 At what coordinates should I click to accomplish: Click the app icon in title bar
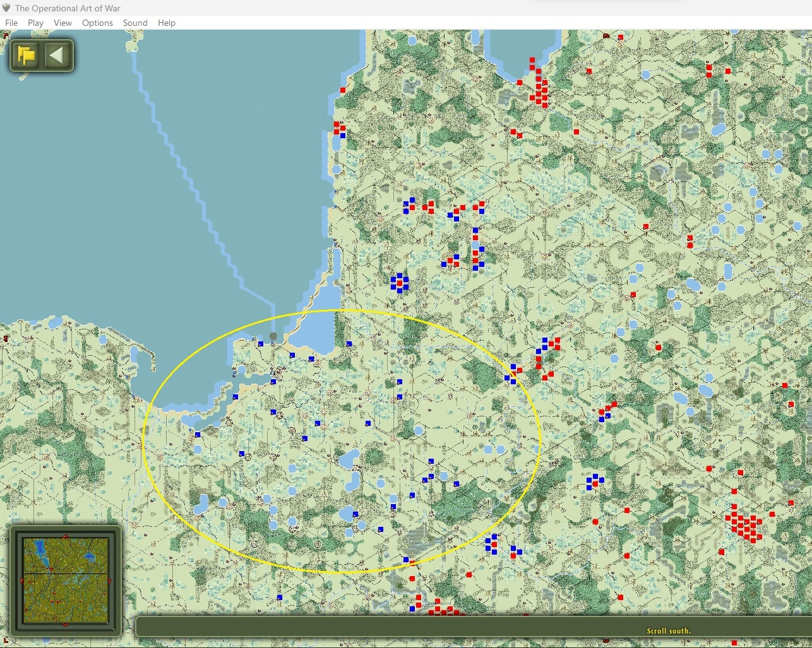(x=7, y=8)
